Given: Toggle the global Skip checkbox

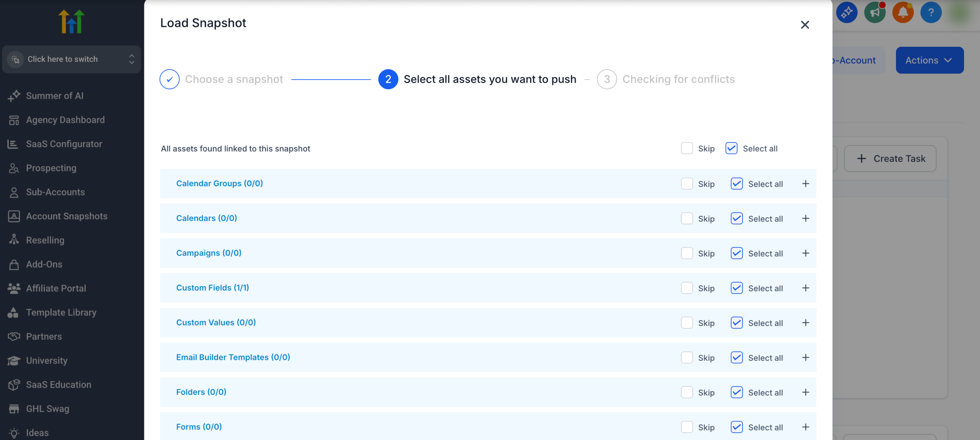Looking at the screenshot, I should [688, 148].
